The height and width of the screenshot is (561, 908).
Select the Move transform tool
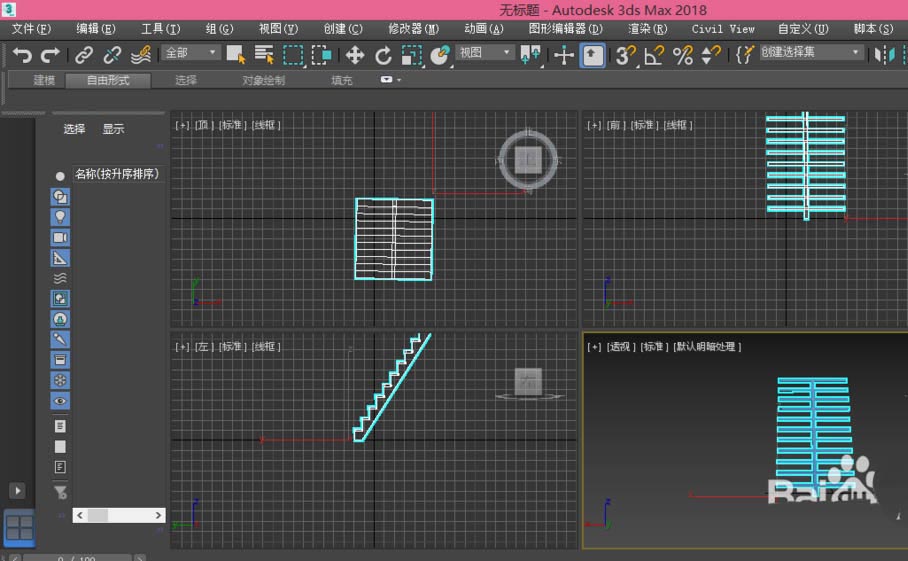coord(355,55)
